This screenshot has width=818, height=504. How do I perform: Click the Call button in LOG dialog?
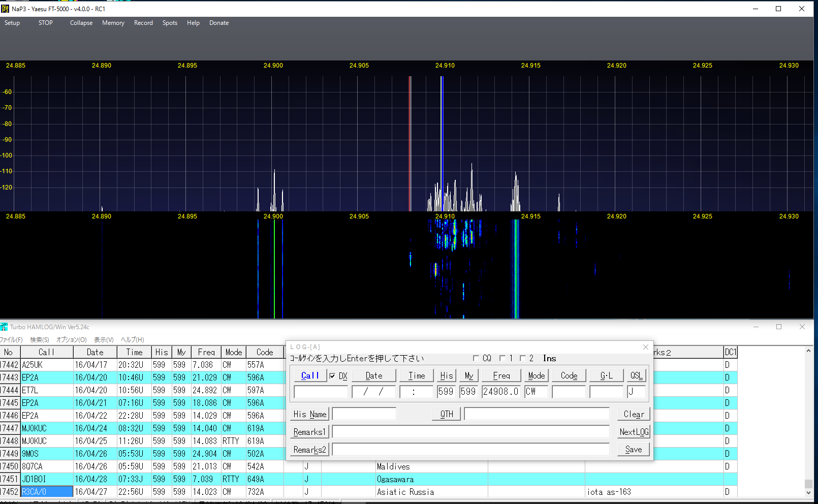[310, 375]
